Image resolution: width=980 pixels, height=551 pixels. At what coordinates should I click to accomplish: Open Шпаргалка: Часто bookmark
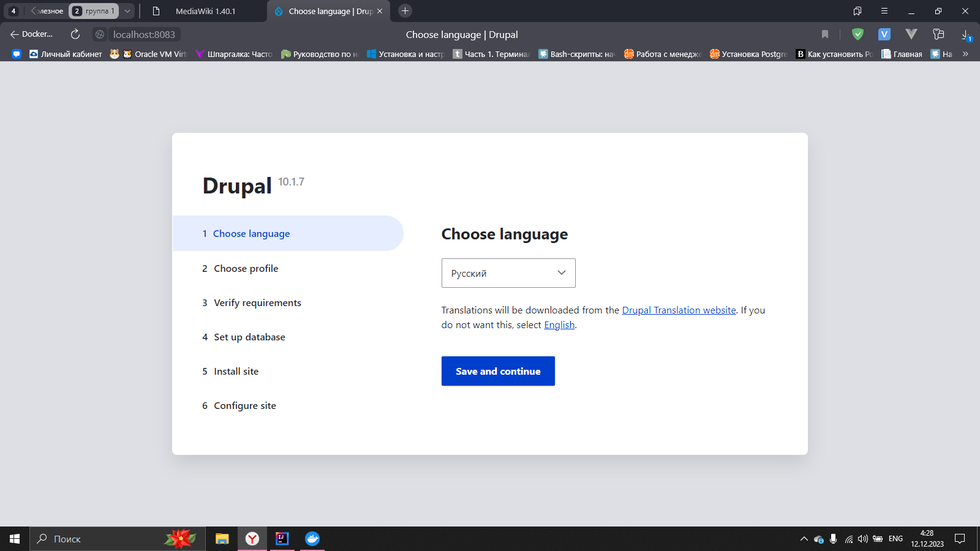point(234,54)
